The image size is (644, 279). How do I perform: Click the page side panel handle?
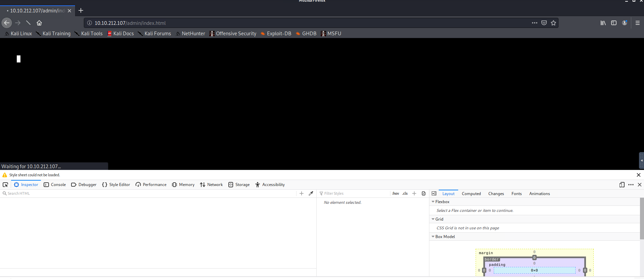(x=641, y=160)
